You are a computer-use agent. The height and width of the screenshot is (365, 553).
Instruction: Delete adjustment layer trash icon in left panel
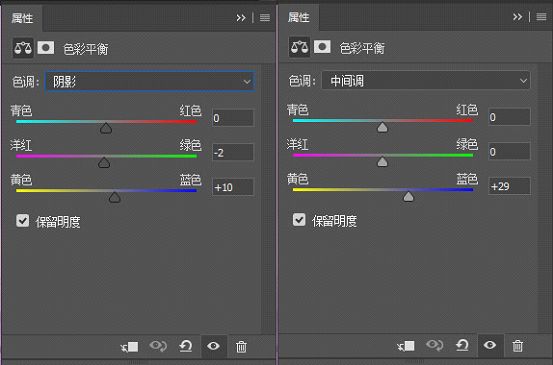241,347
